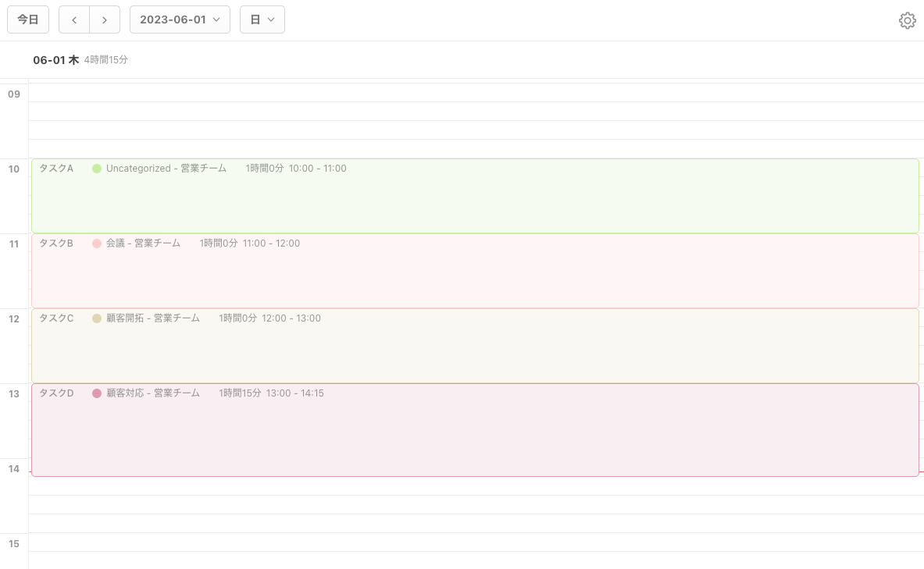Jump to today with 今日 button
This screenshot has width=924, height=569.
(x=28, y=20)
